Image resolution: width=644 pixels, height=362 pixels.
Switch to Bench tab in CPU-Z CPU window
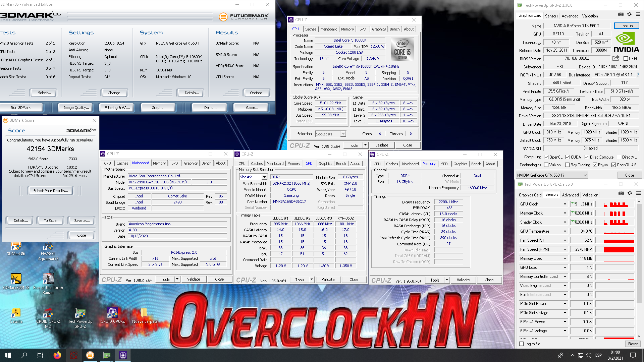point(394,29)
